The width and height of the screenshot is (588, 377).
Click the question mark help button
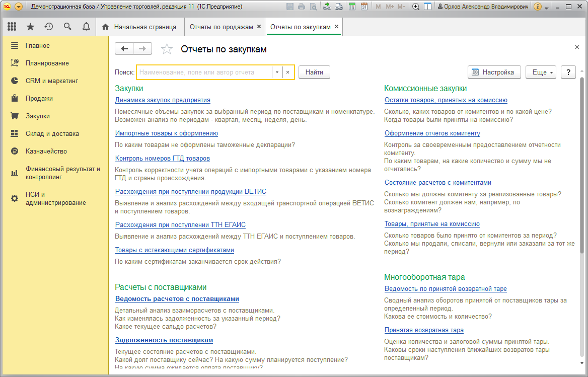pyautogui.click(x=568, y=72)
